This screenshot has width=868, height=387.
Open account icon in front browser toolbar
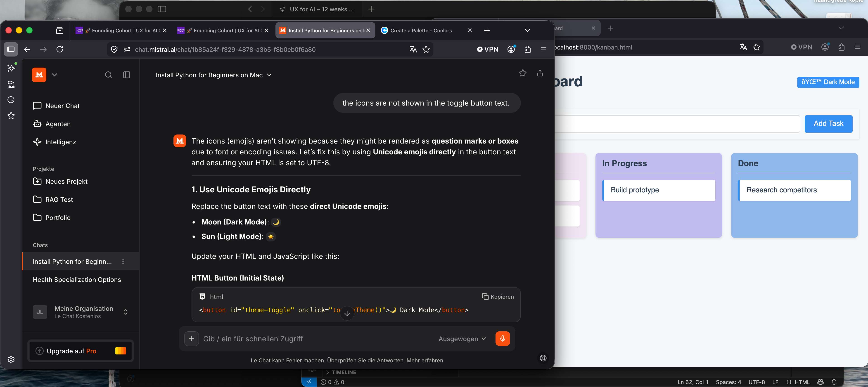[x=511, y=50]
